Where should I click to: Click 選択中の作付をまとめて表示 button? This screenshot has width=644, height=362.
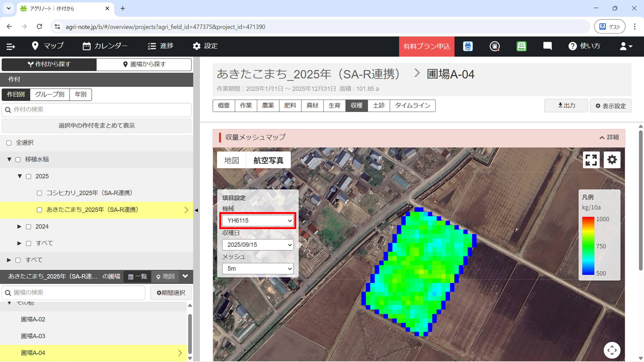coord(97,125)
